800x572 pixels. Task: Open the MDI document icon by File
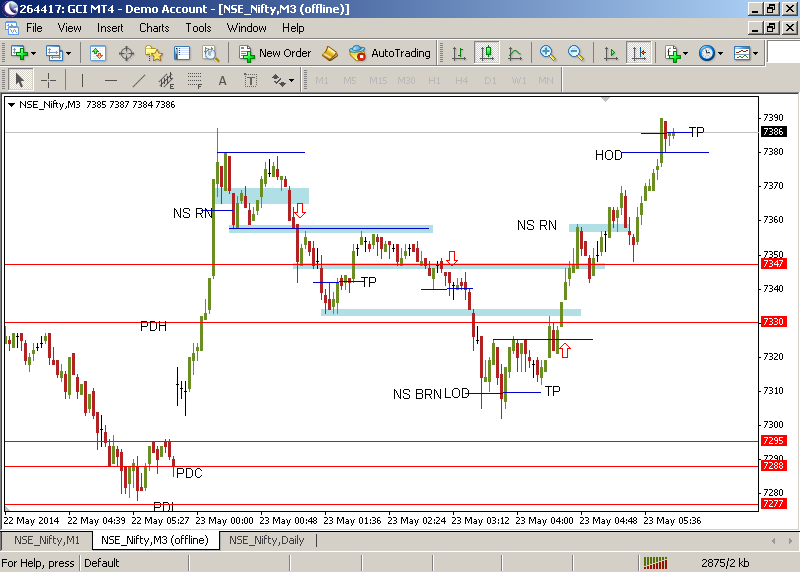[x=12, y=28]
